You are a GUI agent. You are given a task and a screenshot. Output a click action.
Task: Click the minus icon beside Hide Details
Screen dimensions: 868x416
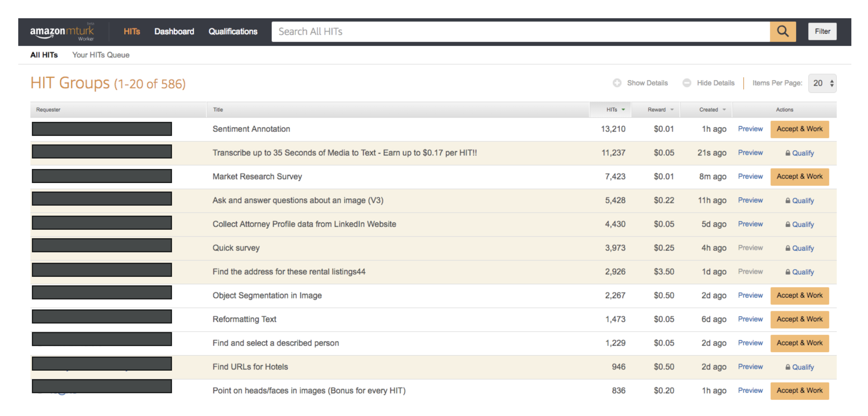(687, 83)
